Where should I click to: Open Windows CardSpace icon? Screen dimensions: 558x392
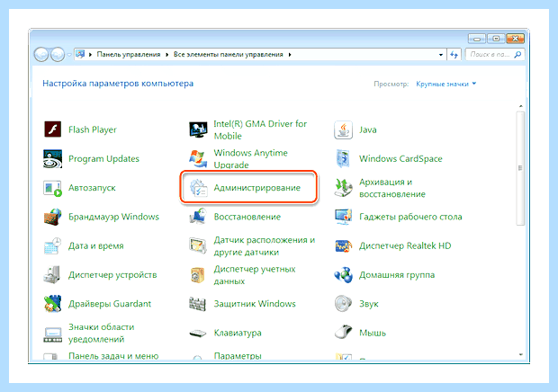[x=344, y=158]
